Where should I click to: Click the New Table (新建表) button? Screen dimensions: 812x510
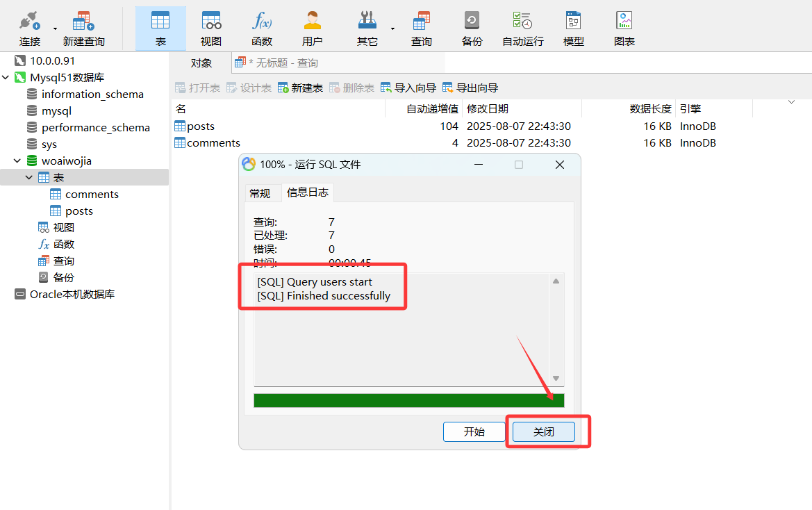pyautogui.click(x=300, y=88)
